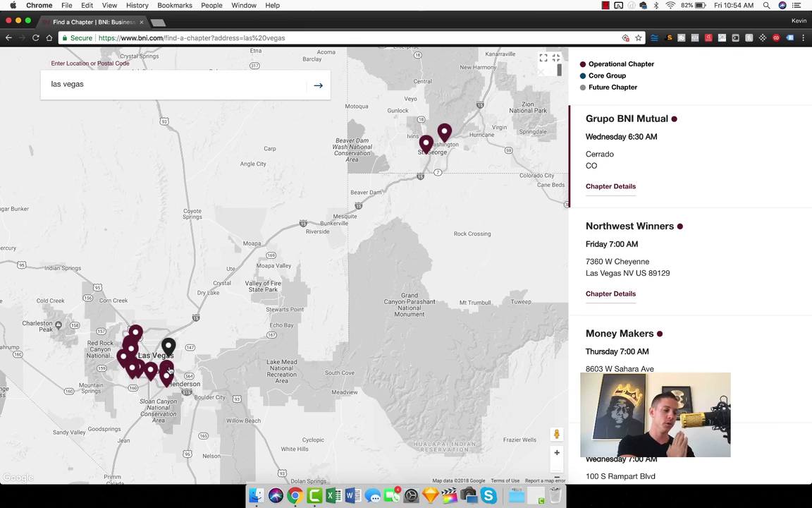Open the Window menu
The height and width of the screenshot is (508, 812).
point(244,5)
